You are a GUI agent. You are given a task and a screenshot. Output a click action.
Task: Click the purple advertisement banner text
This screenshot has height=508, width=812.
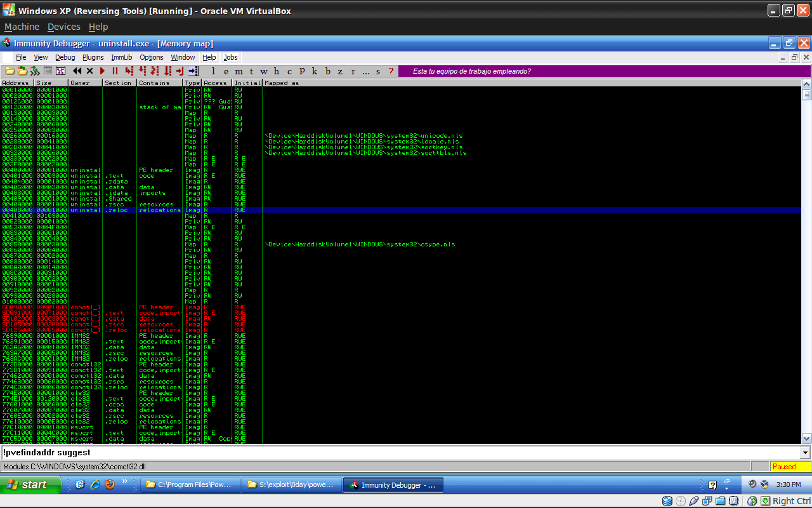pos(472,71)
